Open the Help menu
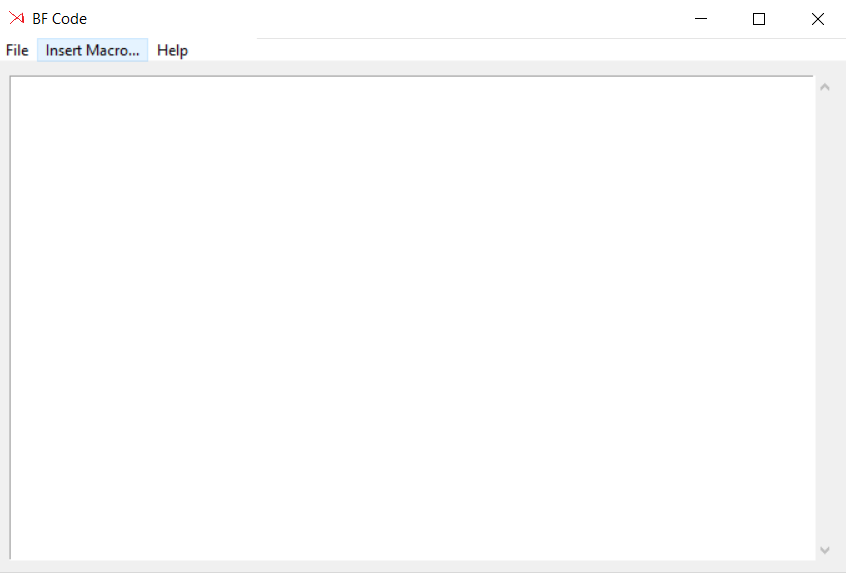The image size is (846, 573). (x=172, y=50)
